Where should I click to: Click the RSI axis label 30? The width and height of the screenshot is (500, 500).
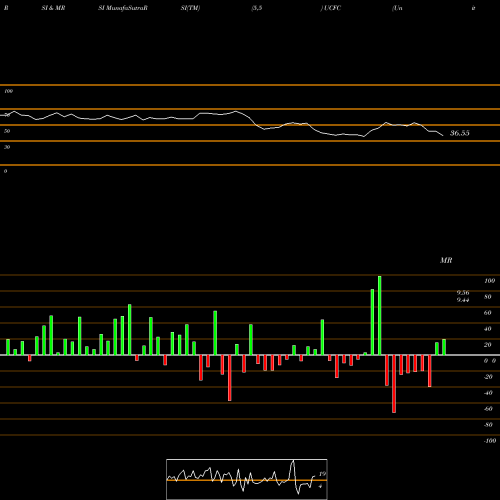pyautogui.click(x=7, y=147)
